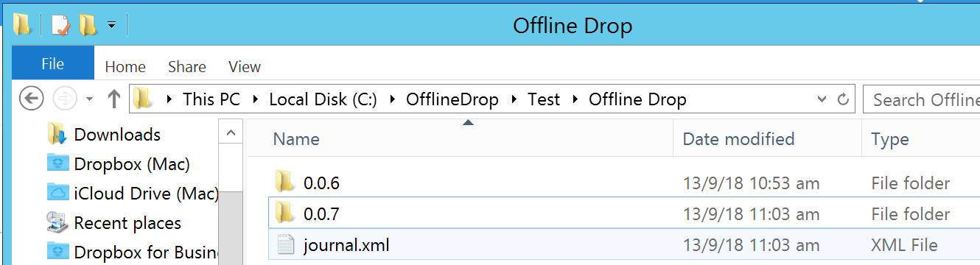
Task: Open iCloud Drive (Mac) in the navigation pane
Action: point(146,194)
